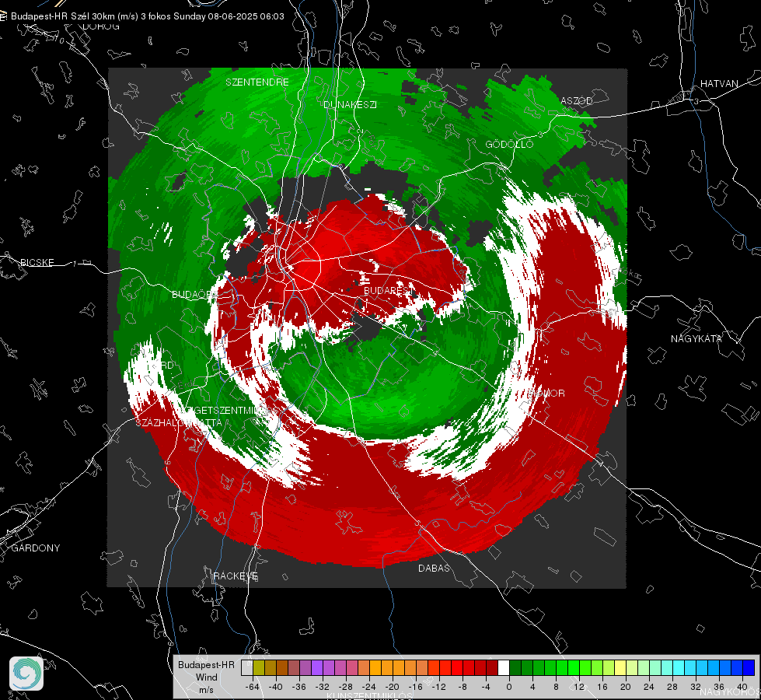Click the GÁRDONY town label
761x700 pixels.
(36, 548)
